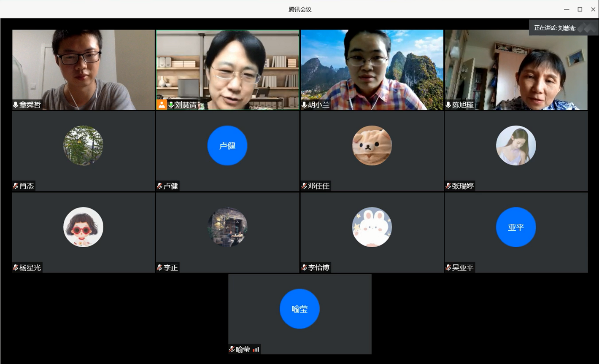Click the muted microphone icon beside 吴亚平
Image resolution: width=599 pixels, height=364 pixels.
pos(448,267)
